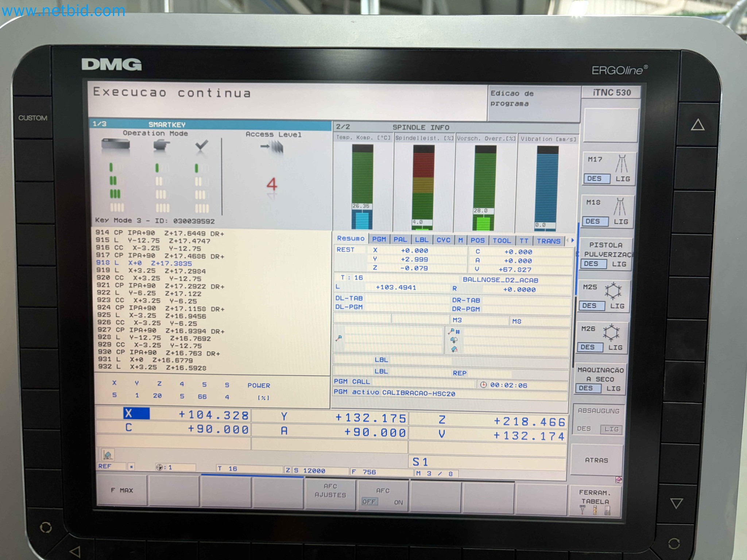747x560 pixels.
Task: Switch to the CYC tab
Action: point(444,240)
